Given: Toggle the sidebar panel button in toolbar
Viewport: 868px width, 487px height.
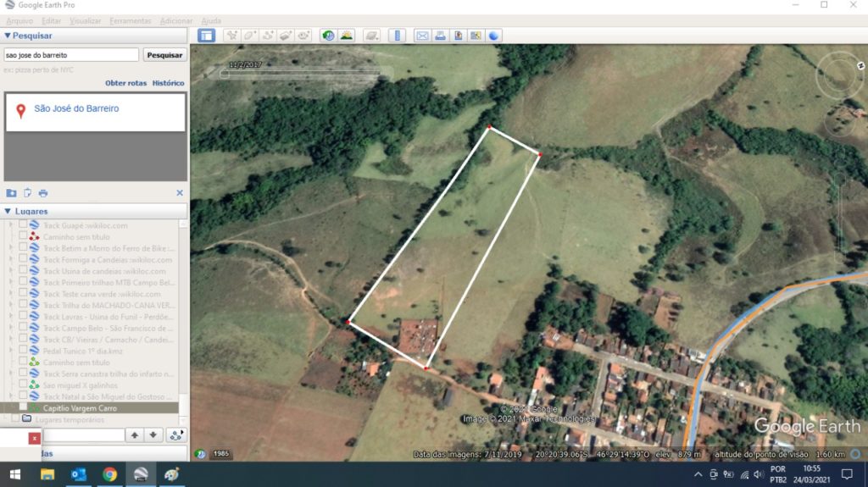Looking at the screenshot, I should click(207, 36).
